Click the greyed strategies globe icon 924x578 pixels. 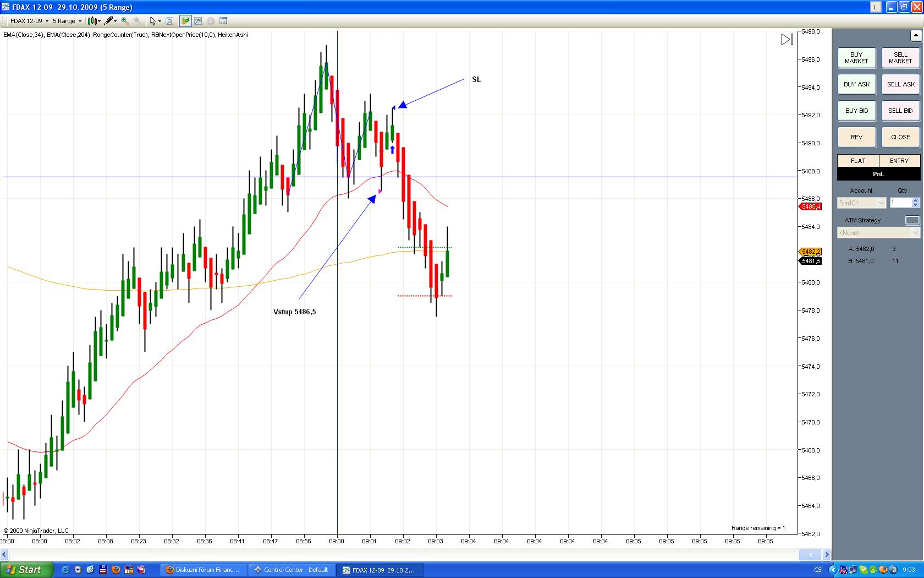(211, 21)
